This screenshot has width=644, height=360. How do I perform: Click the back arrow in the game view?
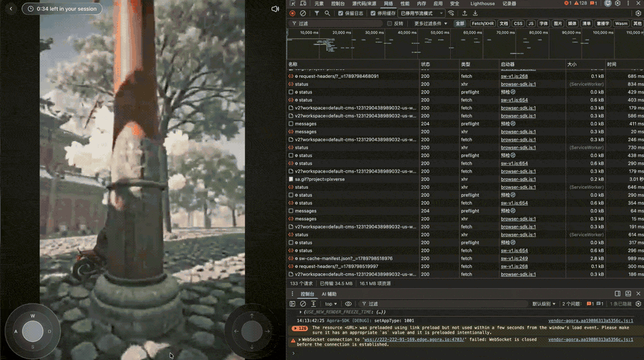click(11, 9)
